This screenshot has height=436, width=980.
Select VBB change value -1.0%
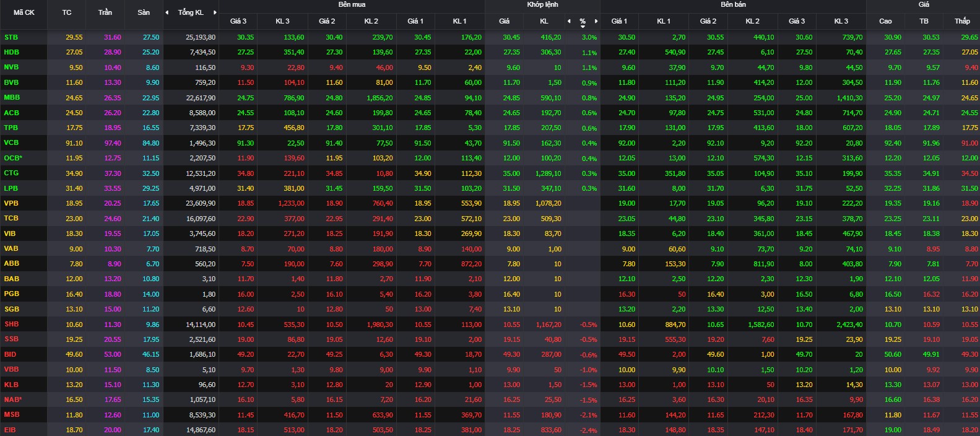589,370
